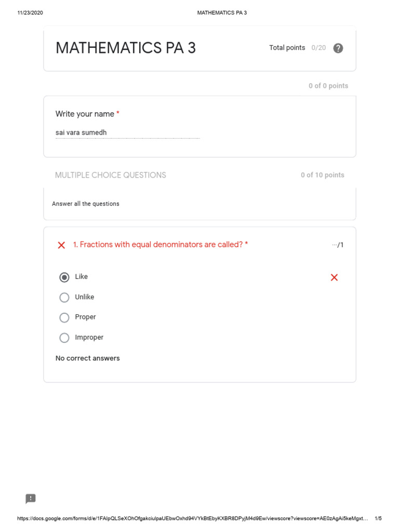The width and height of the screenshot is (399, 532).
Task: Click the red X next to Like
Action: point(334,277)
